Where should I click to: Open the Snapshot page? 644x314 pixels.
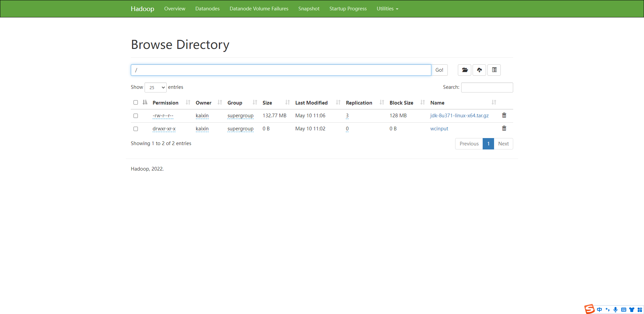(309, 9)
